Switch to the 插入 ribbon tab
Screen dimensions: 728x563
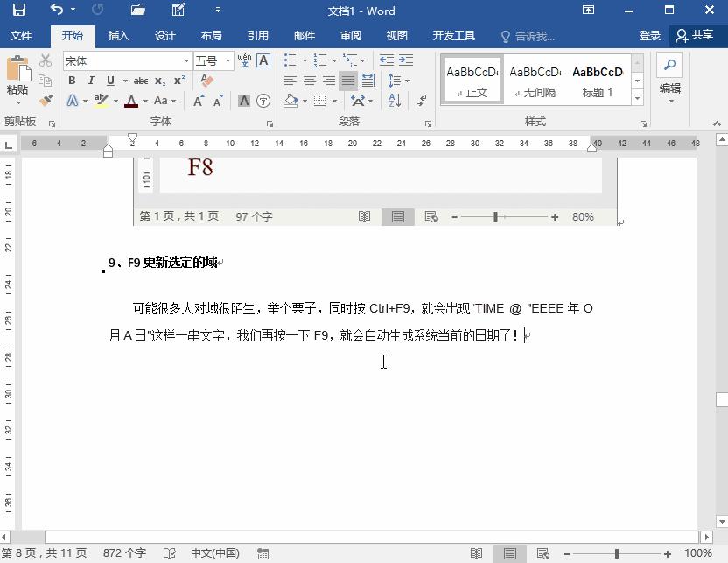[x=119, y=36]
